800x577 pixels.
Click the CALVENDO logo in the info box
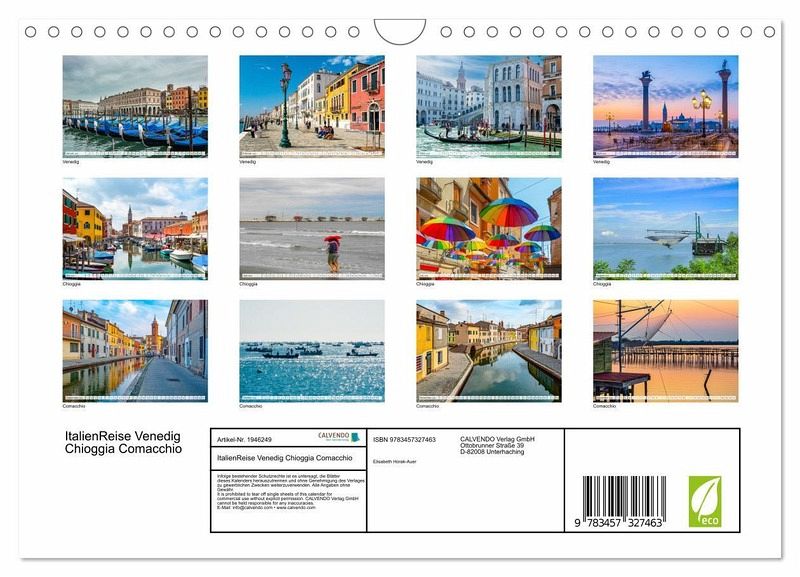(339, 437)
